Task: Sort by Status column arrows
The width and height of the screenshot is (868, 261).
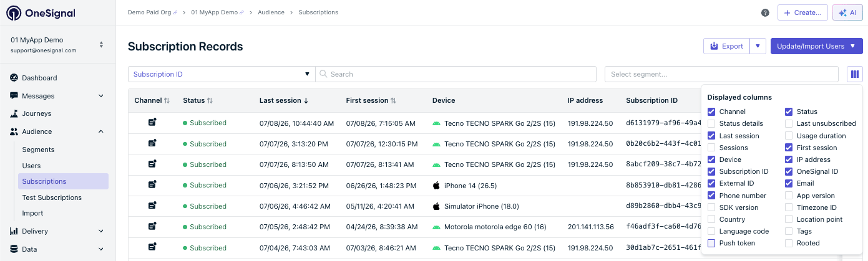Action: click(x=210, y=100)
